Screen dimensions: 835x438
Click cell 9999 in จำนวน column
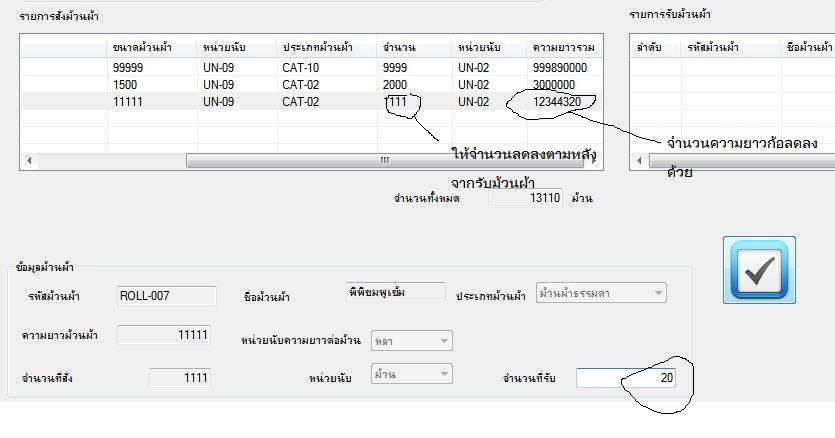[x=395, y=68]
